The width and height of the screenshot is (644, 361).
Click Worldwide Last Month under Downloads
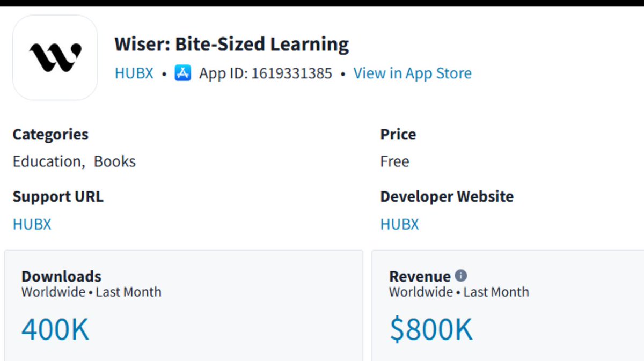tap(91, 292)
